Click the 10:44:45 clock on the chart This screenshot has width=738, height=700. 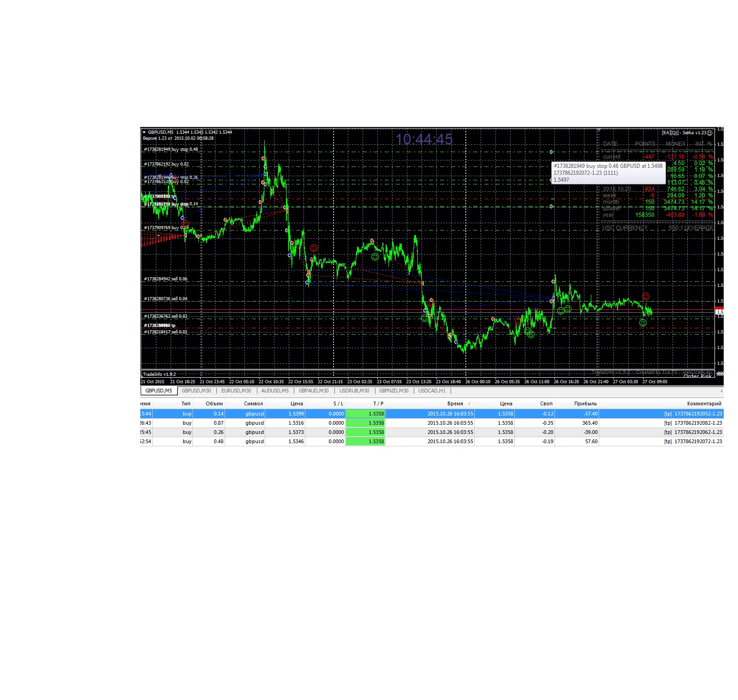point(424,139)
